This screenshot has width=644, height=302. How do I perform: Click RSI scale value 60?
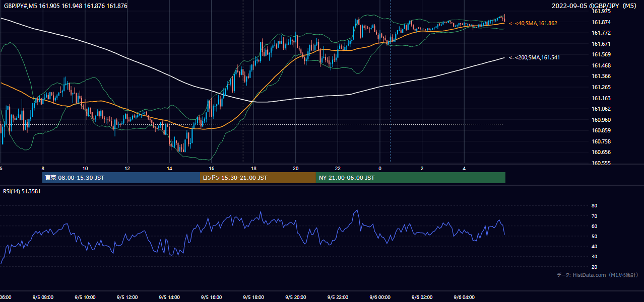[594, 226]
